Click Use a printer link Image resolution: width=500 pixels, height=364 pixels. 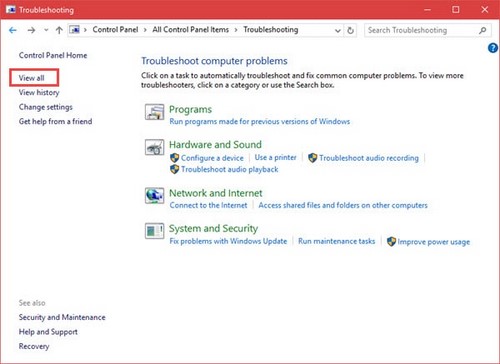[275, 157]
